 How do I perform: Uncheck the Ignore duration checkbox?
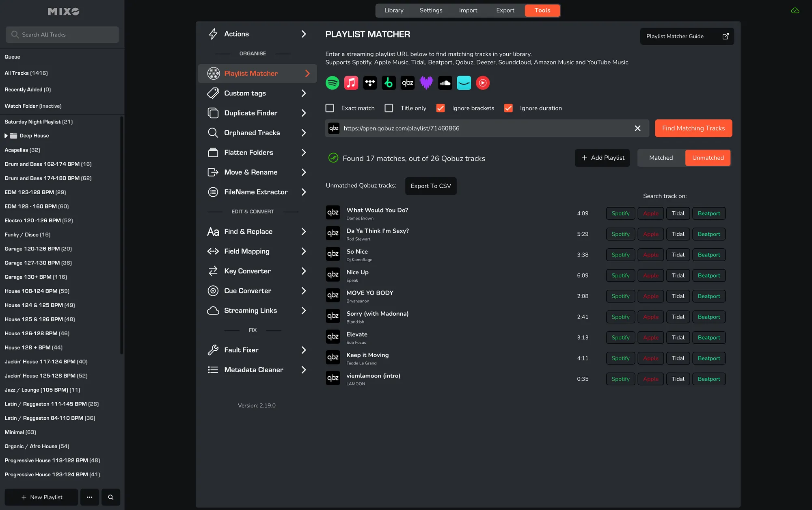coord(508,108)
